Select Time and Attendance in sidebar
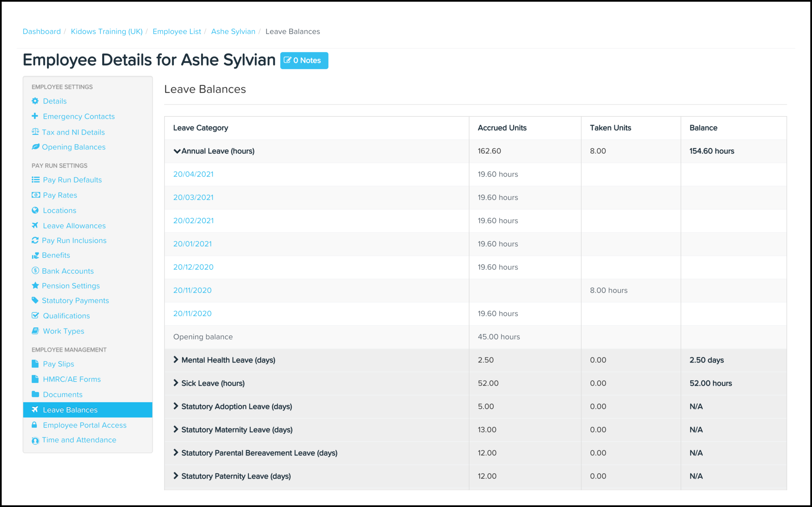The height and width of the screenshot is (507, 812). click(79, 440)
